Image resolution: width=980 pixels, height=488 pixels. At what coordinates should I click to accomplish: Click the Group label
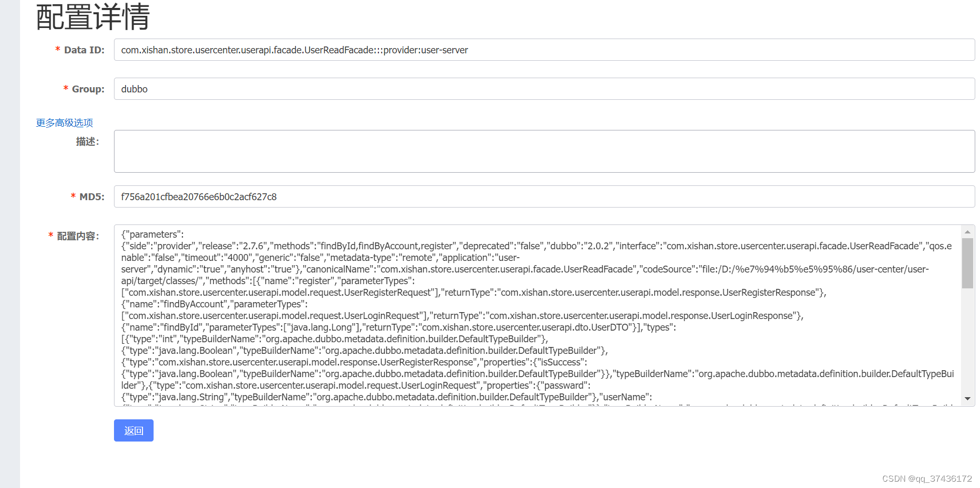88,89
